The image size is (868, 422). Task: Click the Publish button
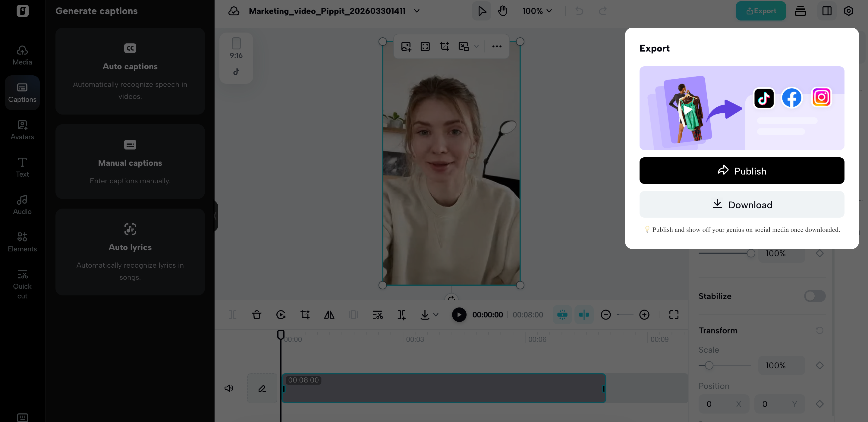(x=741, y=171)
